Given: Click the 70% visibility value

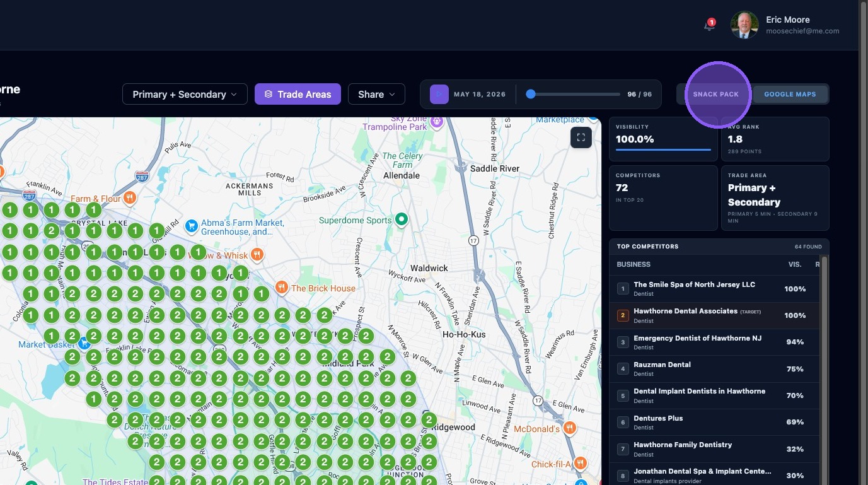Looking at the screenshot, I should click(795, 395).
